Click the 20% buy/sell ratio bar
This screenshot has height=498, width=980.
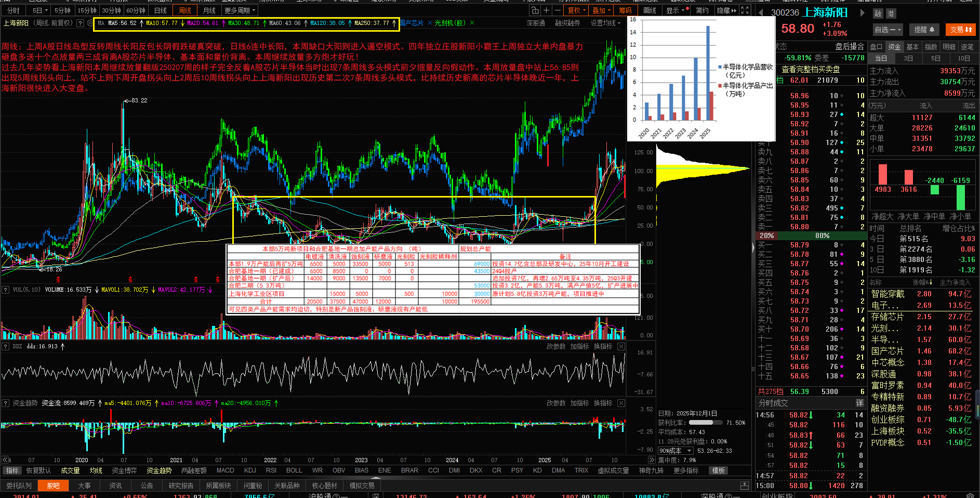click(767, 235)
